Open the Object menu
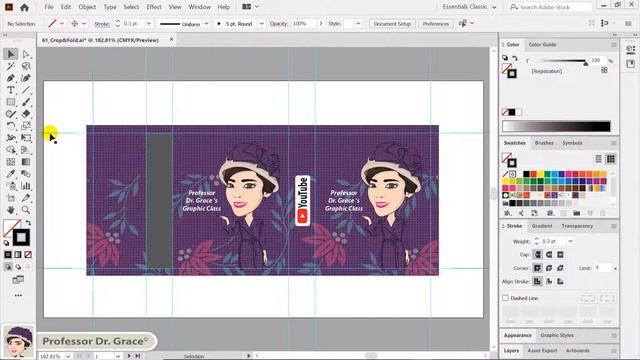The width and height of the screenshot is (640, 360). (87, 7)
